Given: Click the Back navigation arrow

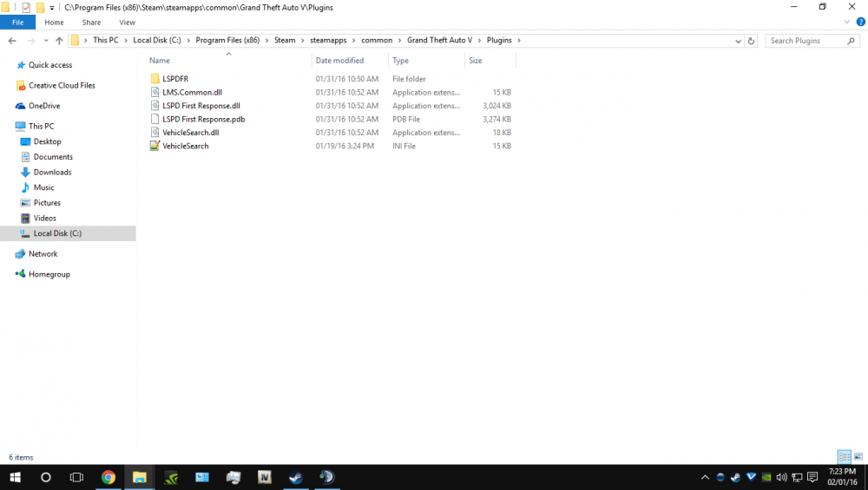Looking at the screenshot, I should [x=12, y=41].
